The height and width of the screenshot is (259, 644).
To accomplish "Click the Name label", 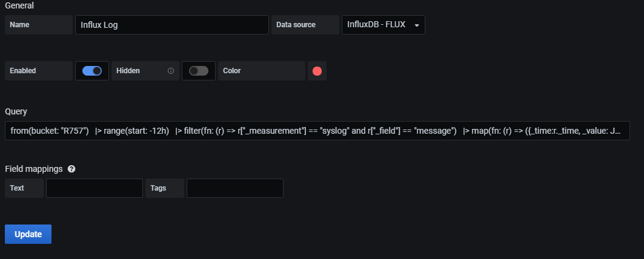I will (x=19, y=25).
